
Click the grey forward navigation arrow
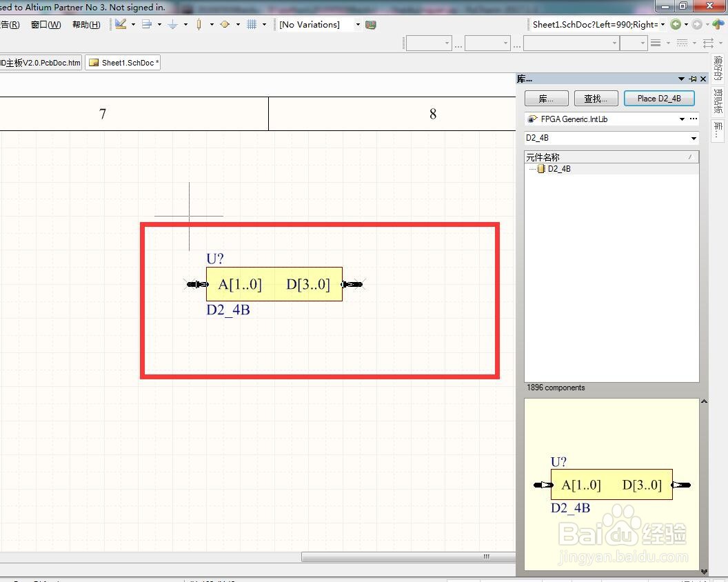(x=696, y=24)
